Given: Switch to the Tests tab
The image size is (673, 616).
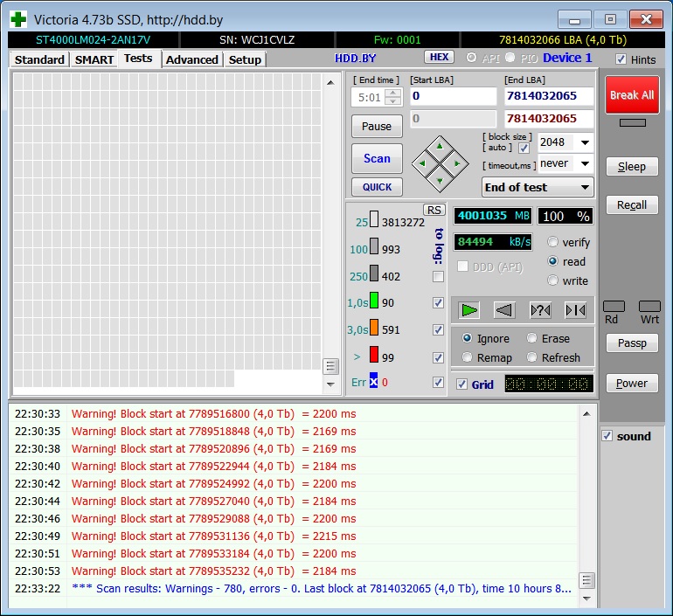Looking at the screenshot, I should click(138, 58).
